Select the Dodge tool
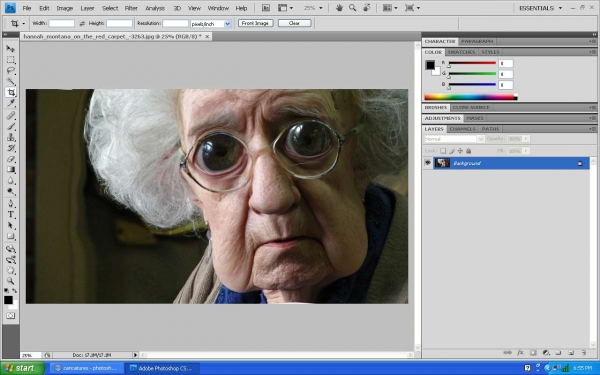The height and width of the screenshot is (375, 600). click(x=10, y=191)
